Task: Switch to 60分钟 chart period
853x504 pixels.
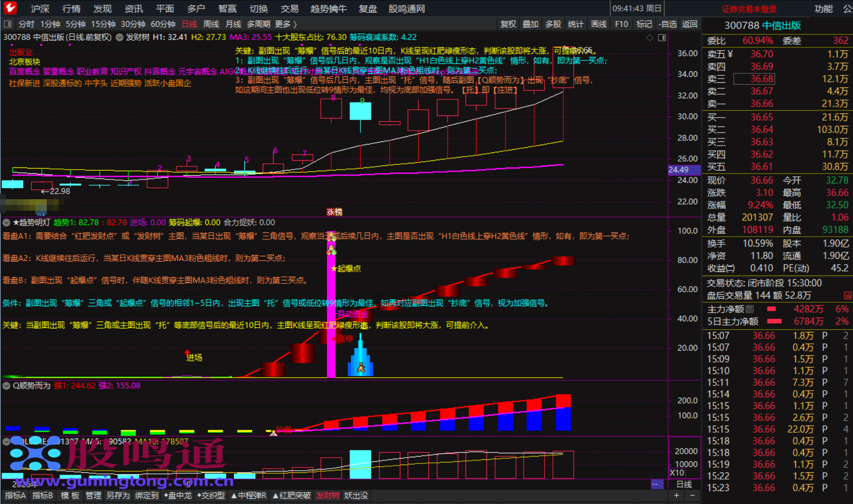Action: pos(163,24)
